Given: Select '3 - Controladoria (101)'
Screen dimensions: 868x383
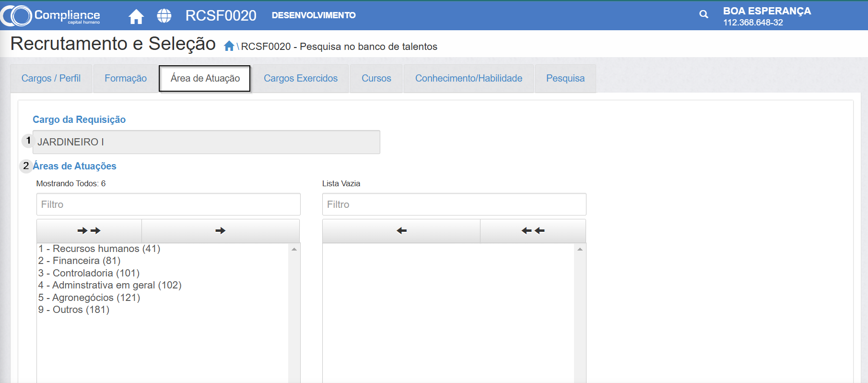Looking at the screenshot, I should coord(89,273).
